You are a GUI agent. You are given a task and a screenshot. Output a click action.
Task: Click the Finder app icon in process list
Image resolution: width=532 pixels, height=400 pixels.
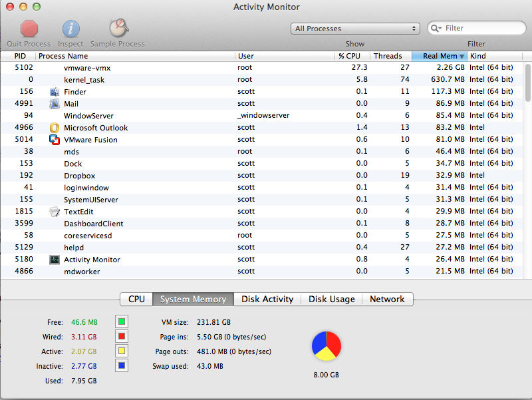(55, 92)
